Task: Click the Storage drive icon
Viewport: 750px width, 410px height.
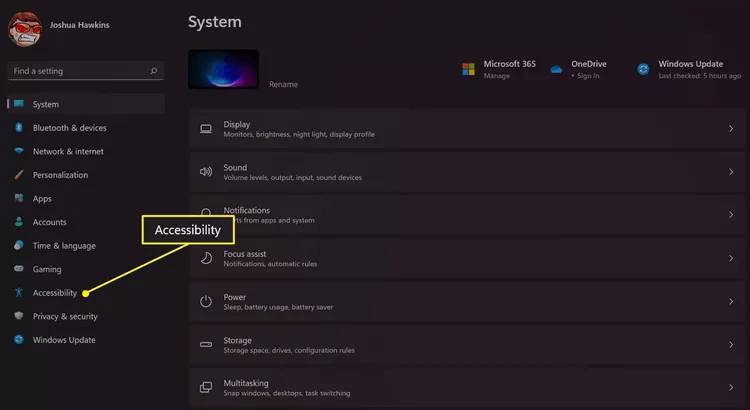Action: coord(206,344)
